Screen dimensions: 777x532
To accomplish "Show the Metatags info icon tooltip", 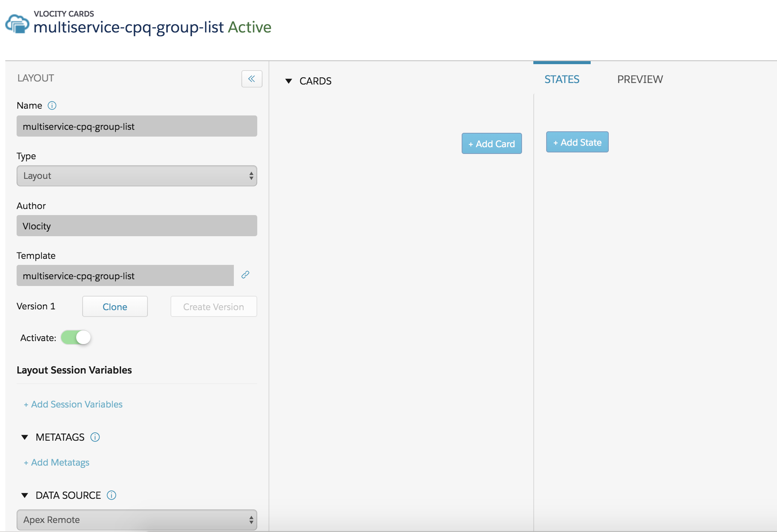I will click(x=95, y=437).
